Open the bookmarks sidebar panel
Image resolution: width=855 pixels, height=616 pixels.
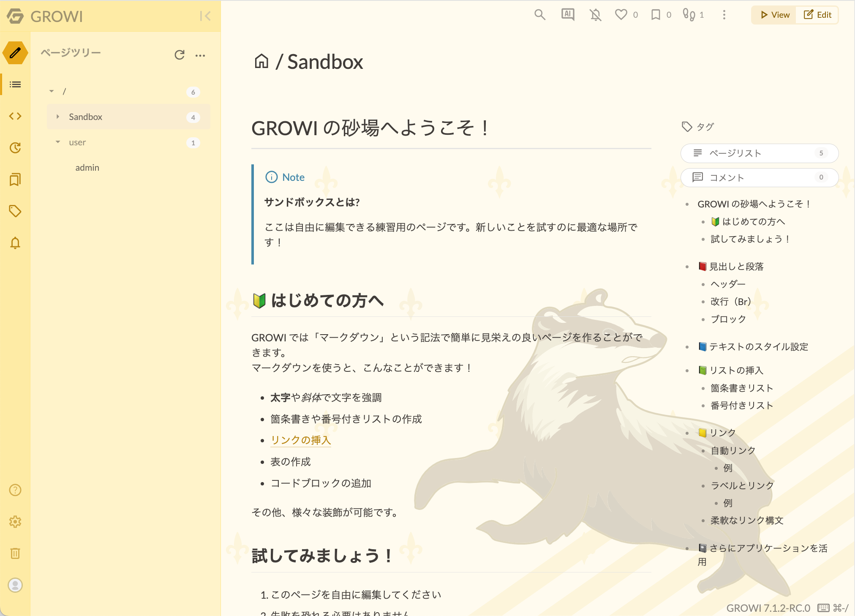coord(15,180)
